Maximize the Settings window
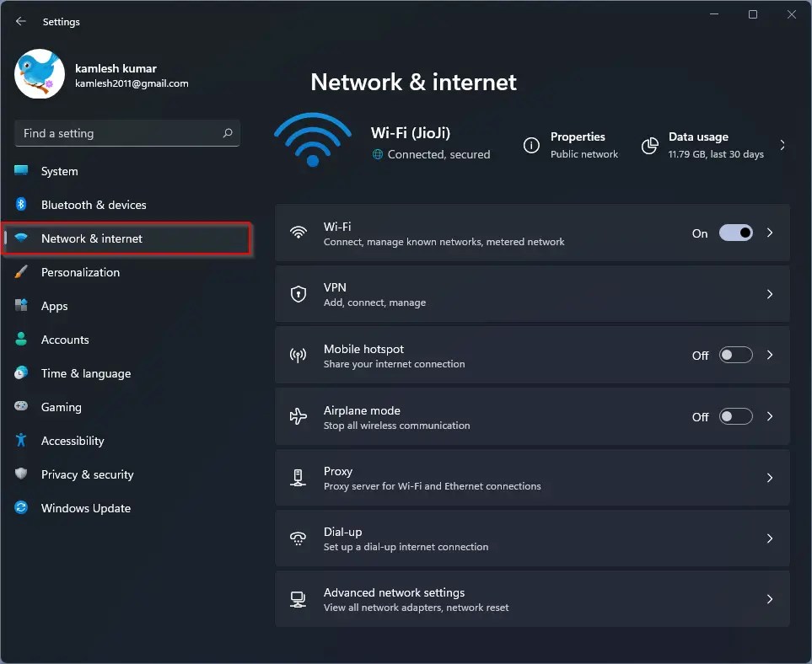This screenshot has width=812, height=664. (x=753, y=14)
